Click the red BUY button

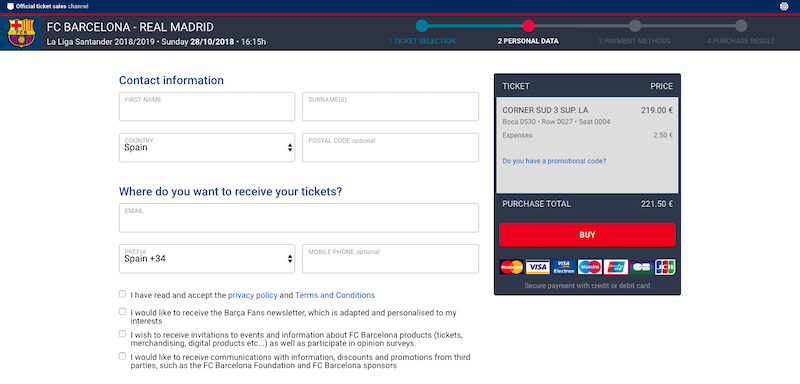[x=587, y=235]
